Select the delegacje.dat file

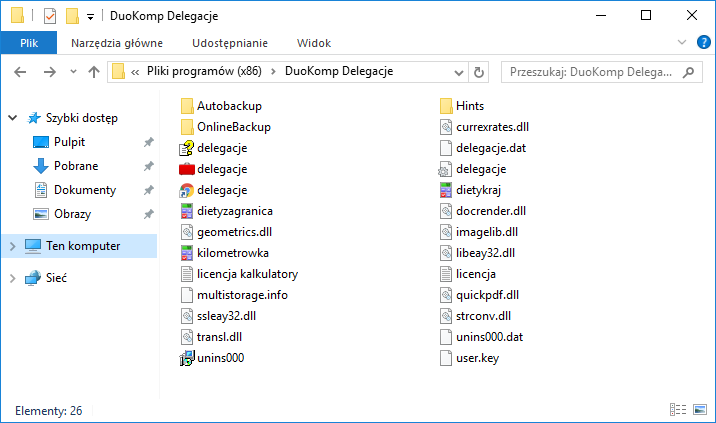click(483, 148)
